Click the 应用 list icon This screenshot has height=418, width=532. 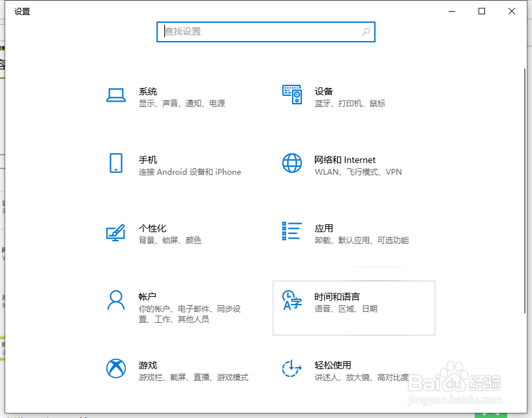(x=291, y=232)
